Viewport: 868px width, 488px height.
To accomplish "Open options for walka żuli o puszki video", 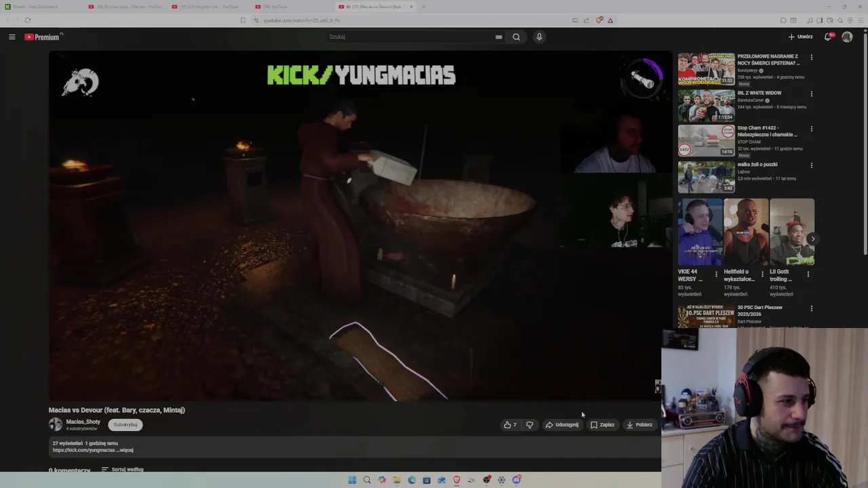I will tap(811, 165).
